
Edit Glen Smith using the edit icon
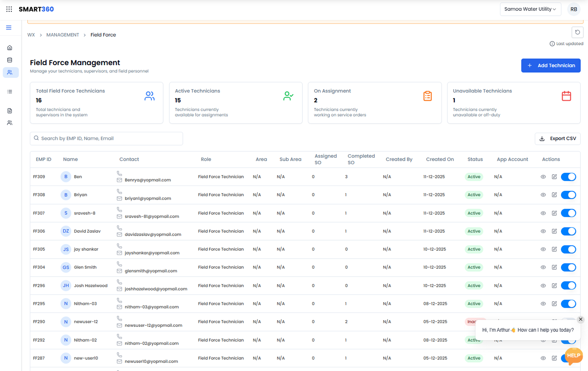554,267
